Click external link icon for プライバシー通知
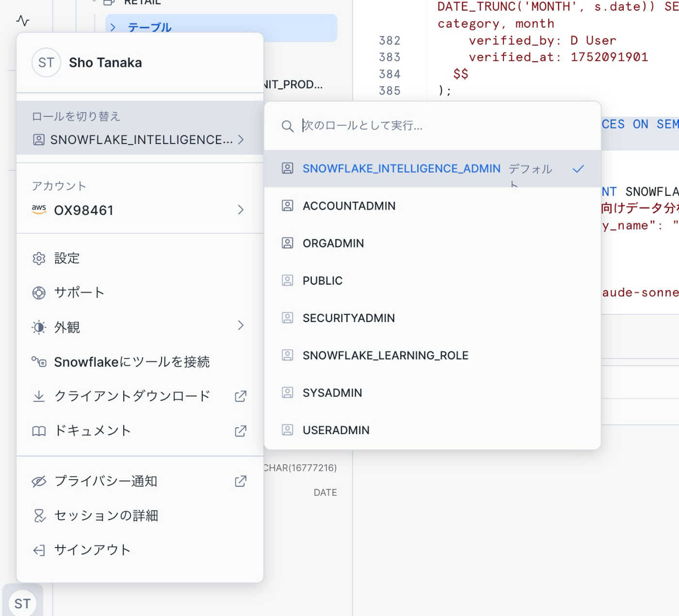This screenshot has width=679, height=616. pyautogui.click(x=241, y=481)
